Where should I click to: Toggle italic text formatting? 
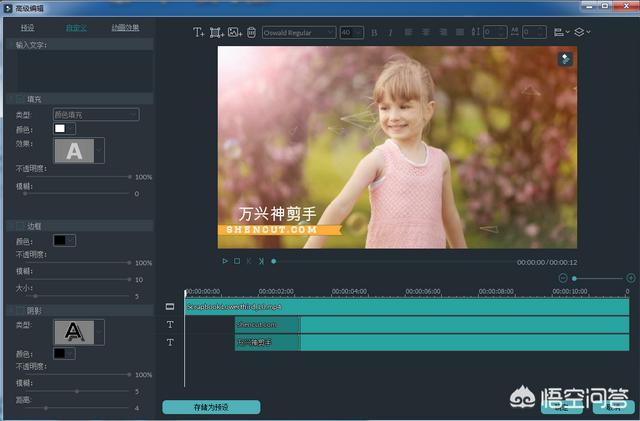[390, 32]
